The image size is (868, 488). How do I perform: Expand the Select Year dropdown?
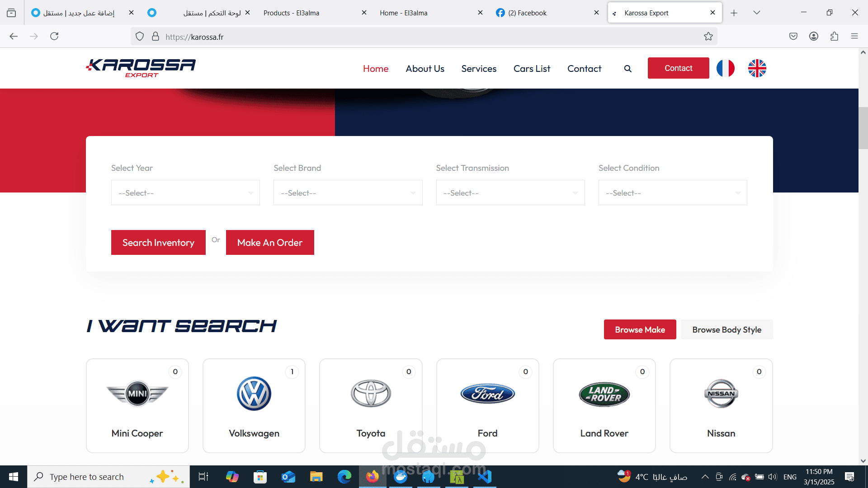click(x=185, y=193)
